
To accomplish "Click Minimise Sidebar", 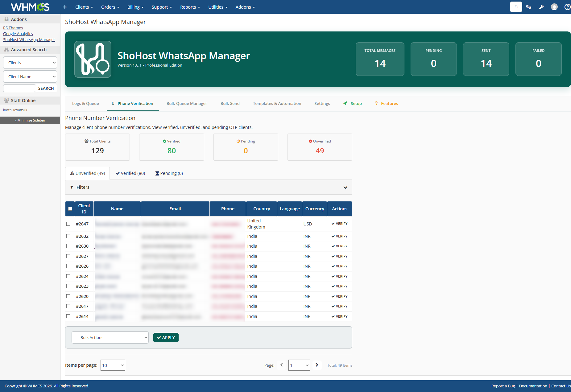I will pos(30,120).
